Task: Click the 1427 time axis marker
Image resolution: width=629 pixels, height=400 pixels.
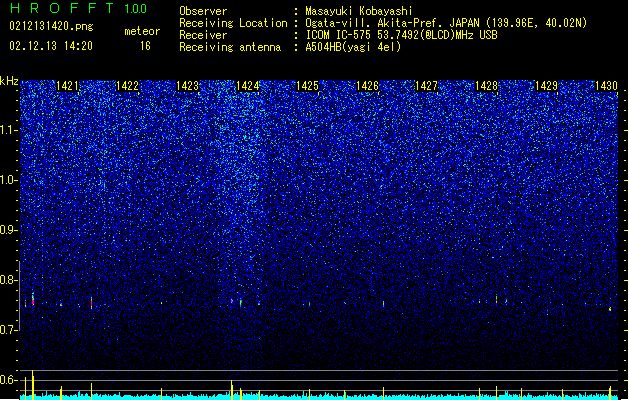Action: 426,85
